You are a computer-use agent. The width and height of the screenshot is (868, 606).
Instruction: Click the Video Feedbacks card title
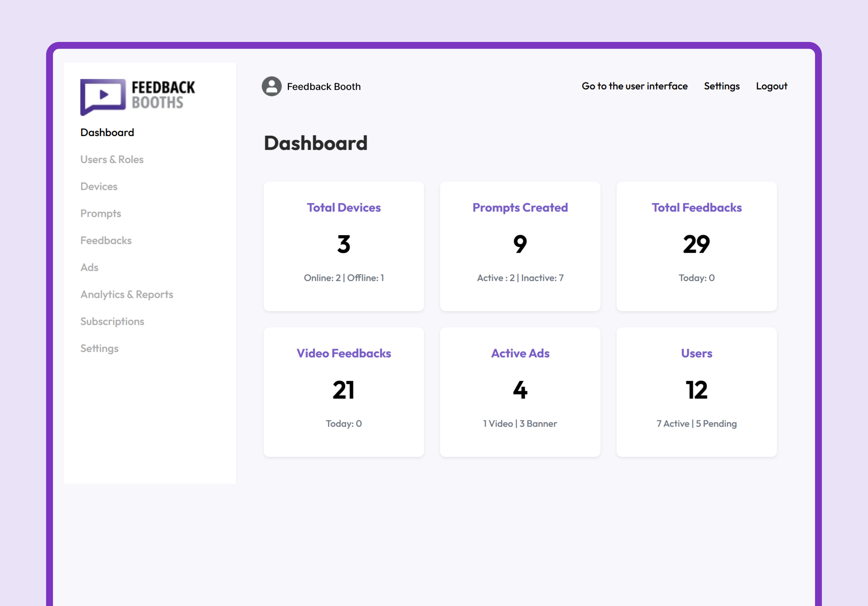tap(344, 353)
